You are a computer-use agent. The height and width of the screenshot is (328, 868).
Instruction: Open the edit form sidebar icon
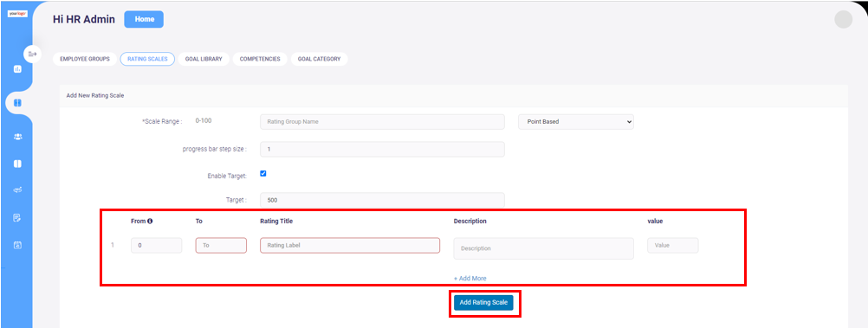tap(17, 218)
